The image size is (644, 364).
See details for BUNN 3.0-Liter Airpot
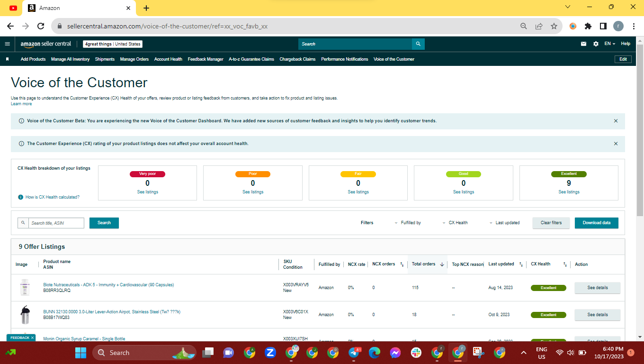pyautogui.click(x=598, y=315)
